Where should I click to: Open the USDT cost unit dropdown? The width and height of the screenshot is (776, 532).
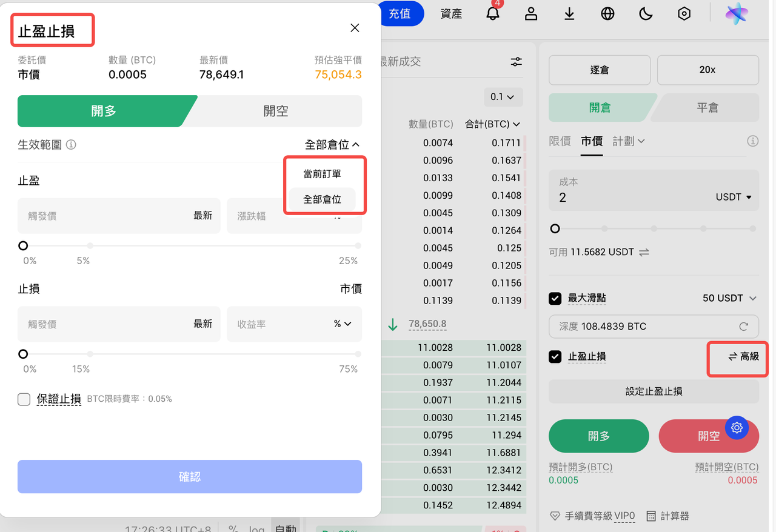733,198
